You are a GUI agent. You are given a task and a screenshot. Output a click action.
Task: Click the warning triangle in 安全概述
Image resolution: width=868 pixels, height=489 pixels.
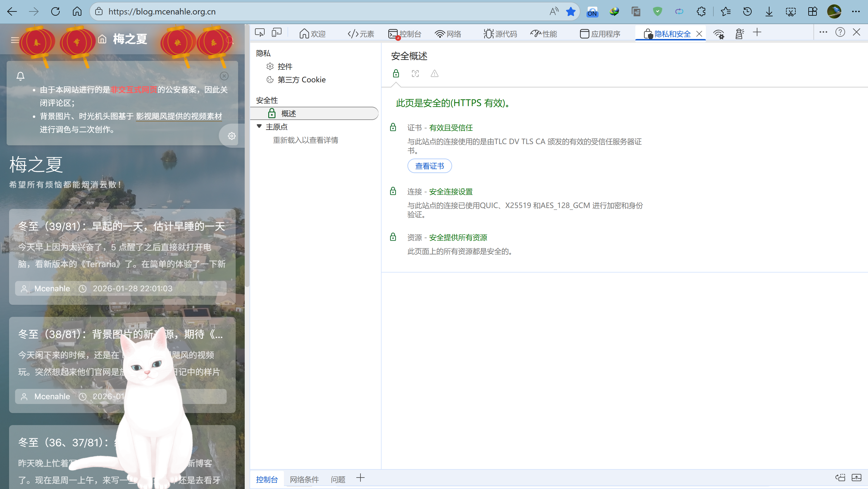click(x=434, y=74)
